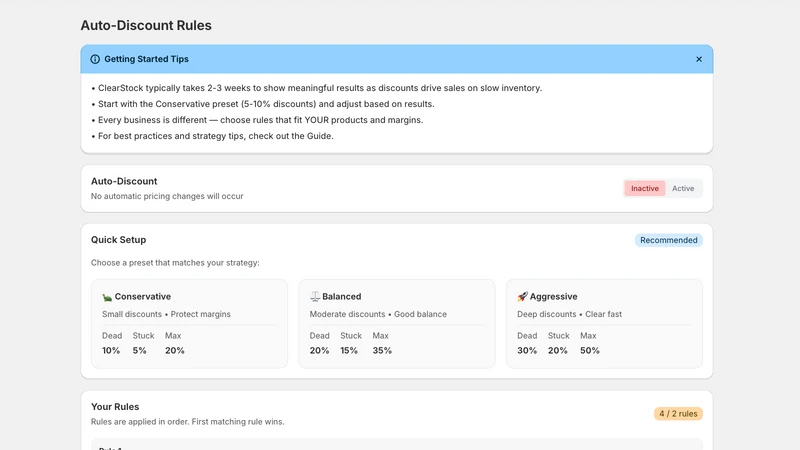
Task: Click the 15% Stuck value on Balanced
Action: (349, 351)
